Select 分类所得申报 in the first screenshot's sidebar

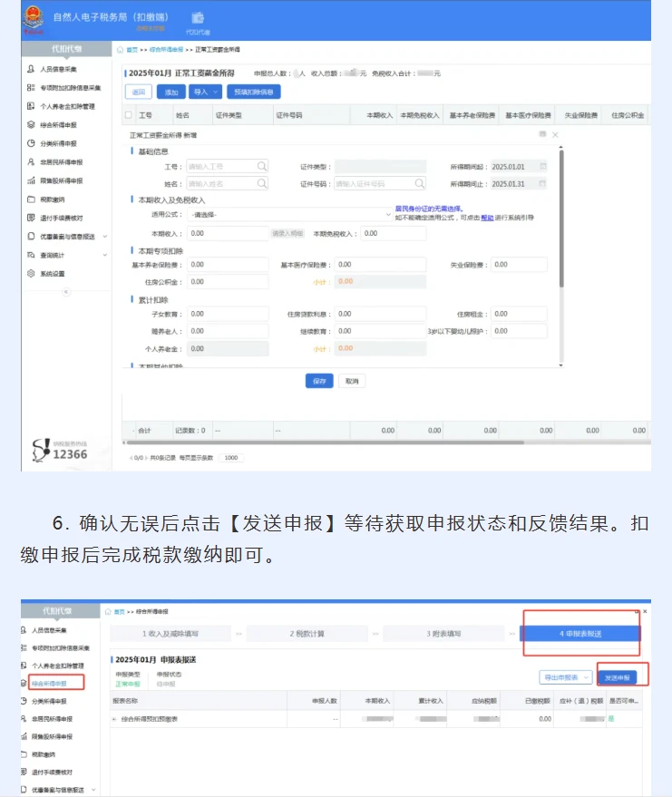(x=58, y=144)
